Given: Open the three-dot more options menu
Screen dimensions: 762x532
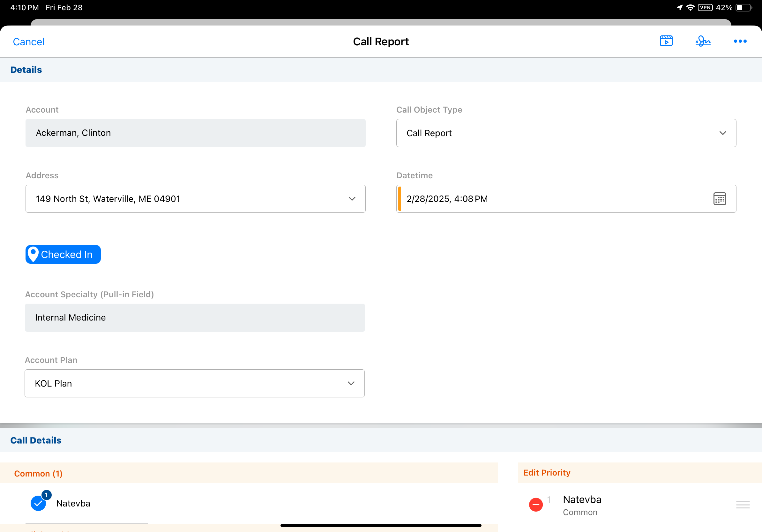Looking at the screenshot, I should coord(740,41).
